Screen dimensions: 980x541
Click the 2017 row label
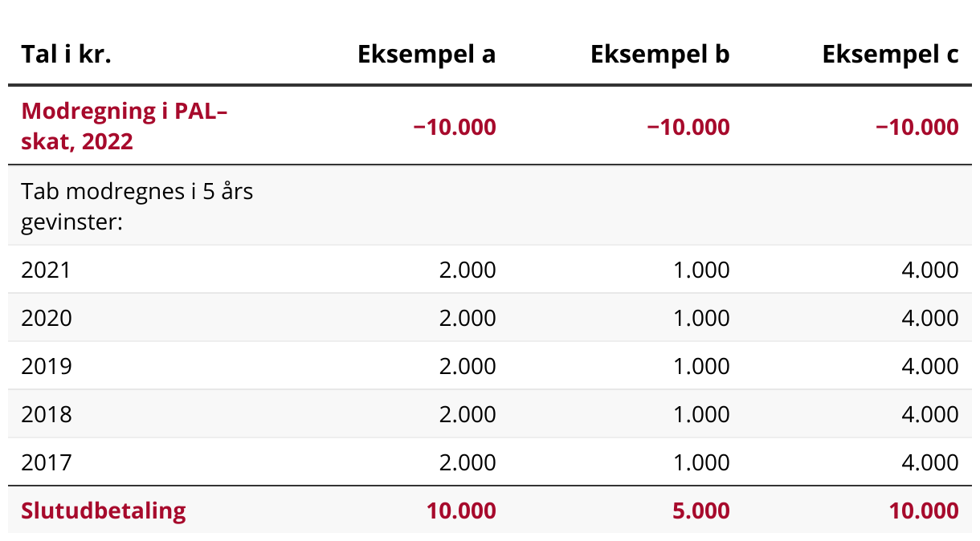(46, 462)
